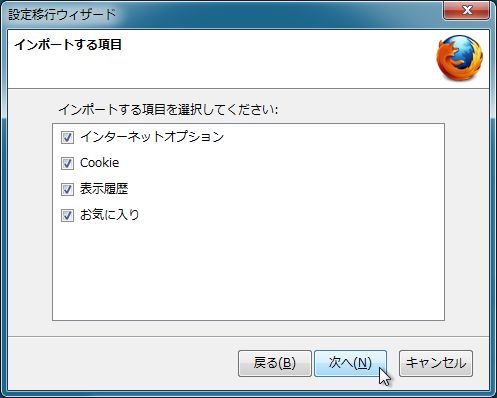Image resolution: width=497 pixels, height=398 pixels.
Task: Click blank footer area left of 戻る(B)
Action: click(x=123, y=363)
